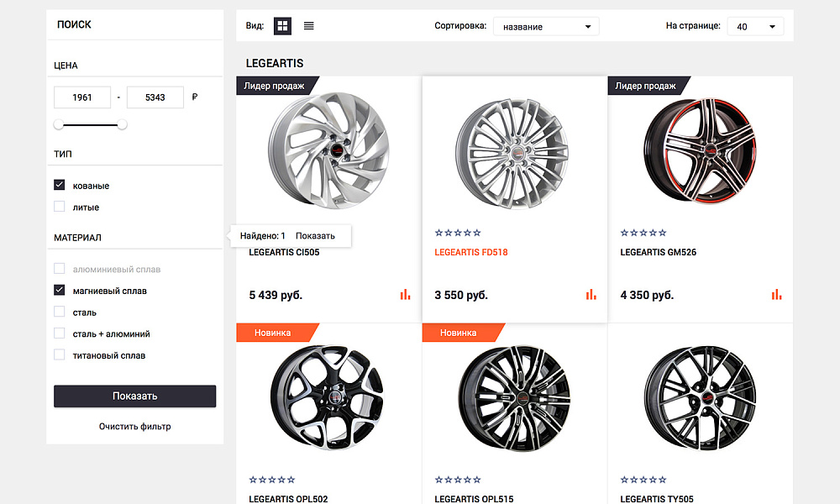Add LEGEARTIS GM526 to comparison
The image size is (840, 504).
776,295
